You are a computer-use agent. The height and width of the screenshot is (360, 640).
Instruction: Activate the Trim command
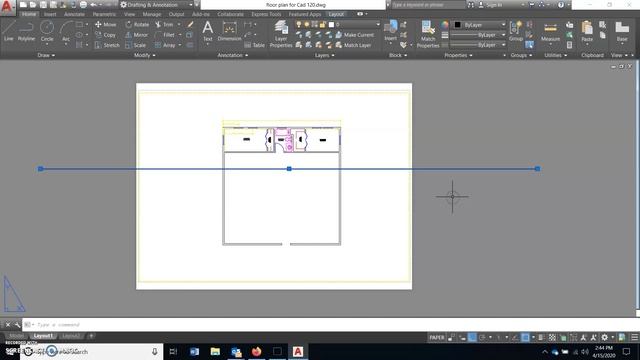[x=164, y=24]
